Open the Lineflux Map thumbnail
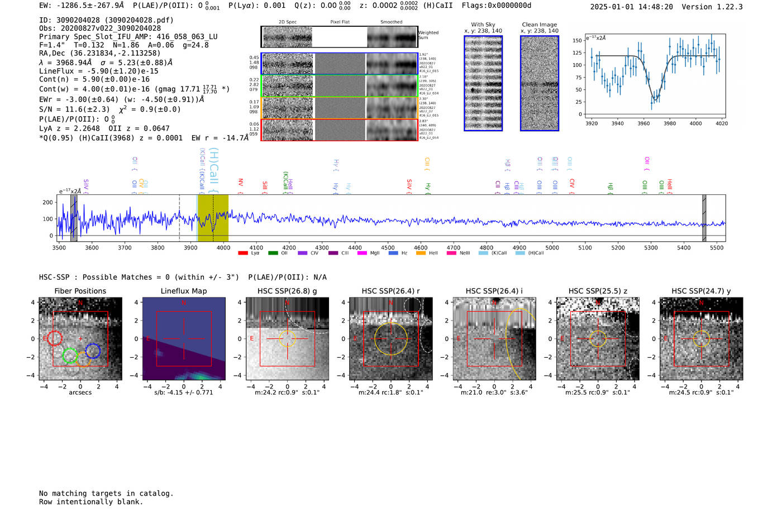 coord(184,339)
